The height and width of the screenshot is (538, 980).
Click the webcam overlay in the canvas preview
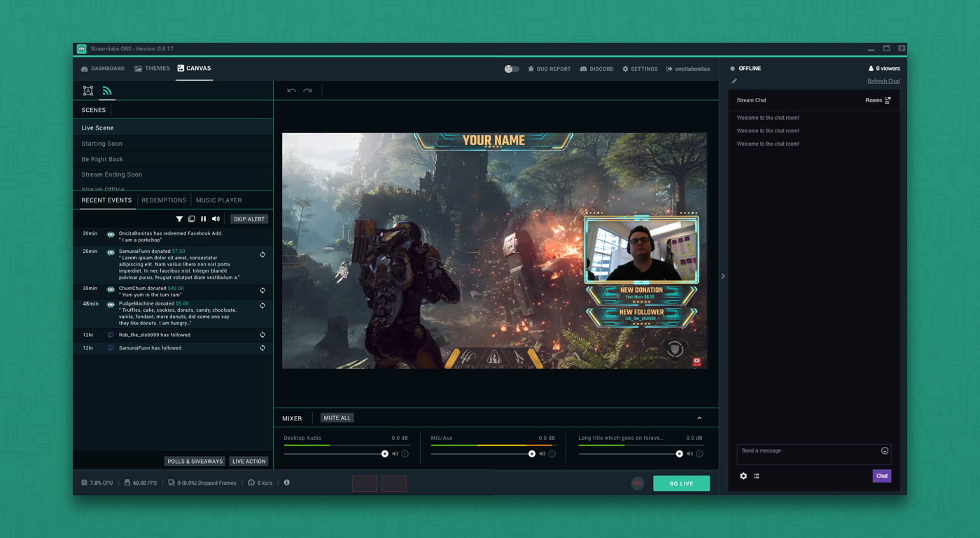tap(642, 250)
